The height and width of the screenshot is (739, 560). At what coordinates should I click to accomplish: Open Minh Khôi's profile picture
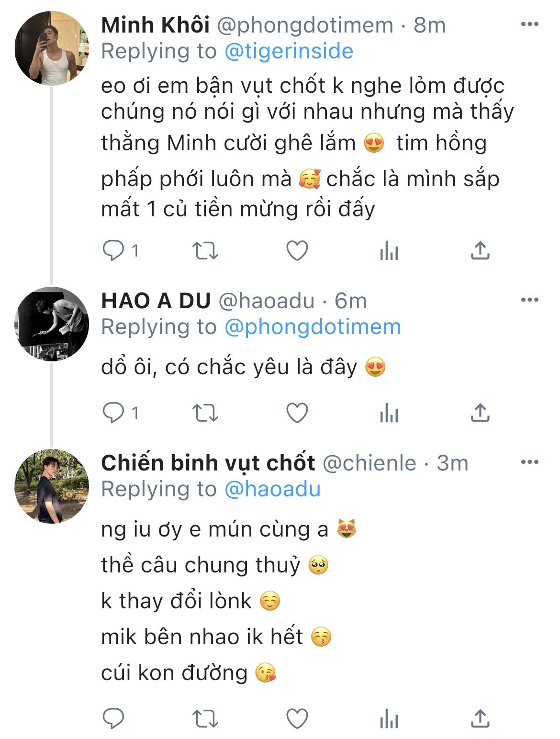[x=52, y=48]
